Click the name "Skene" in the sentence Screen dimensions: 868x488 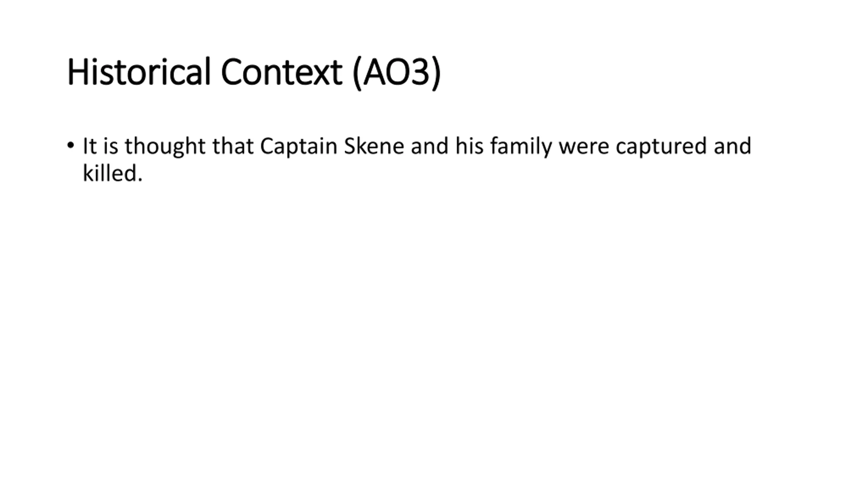coord(374,146)
